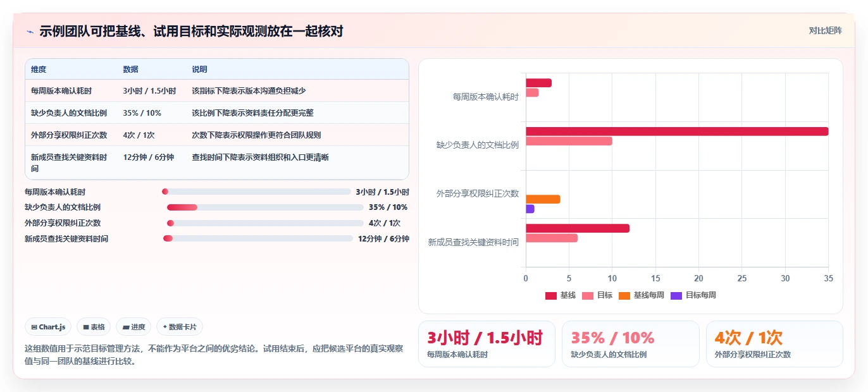
Task: Click the 数据卡片 chip
Action: pos(180,327)
